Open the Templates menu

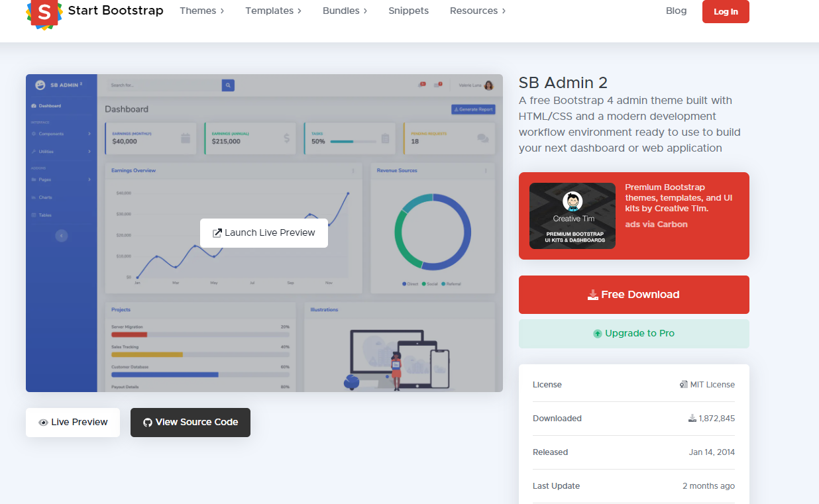click(x=273, y=11)
